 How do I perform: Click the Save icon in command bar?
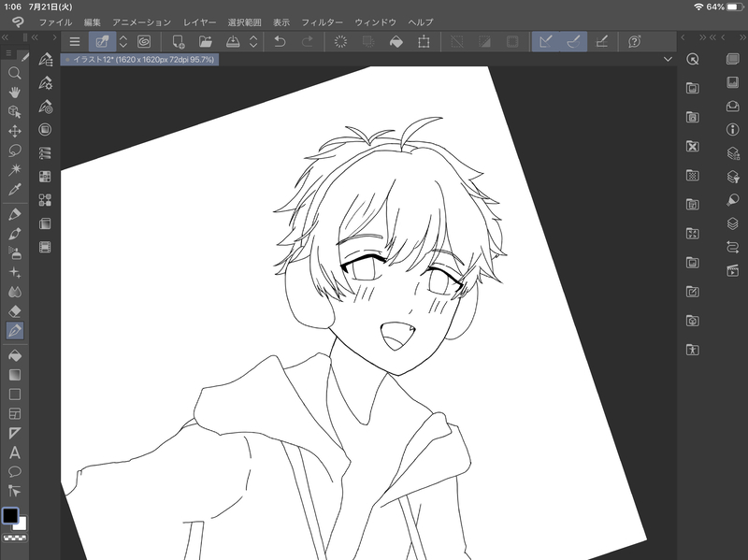(233, 42)
